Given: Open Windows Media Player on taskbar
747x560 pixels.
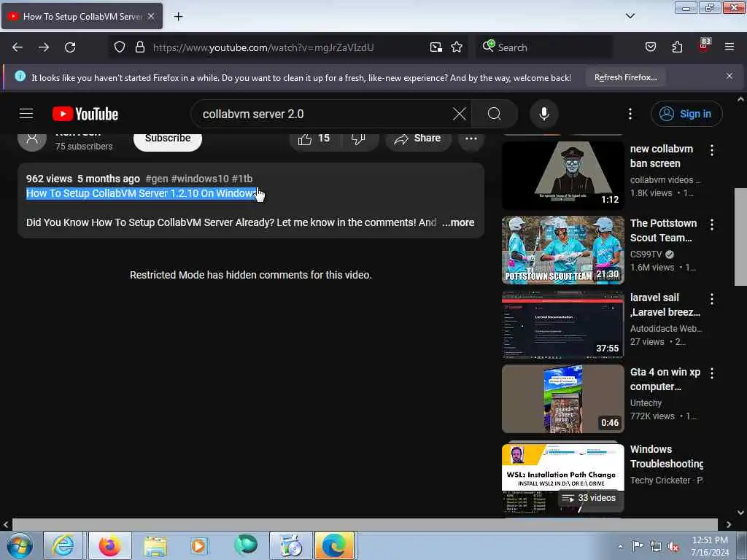Looking at the screenshot, I should tap(199, 545).
